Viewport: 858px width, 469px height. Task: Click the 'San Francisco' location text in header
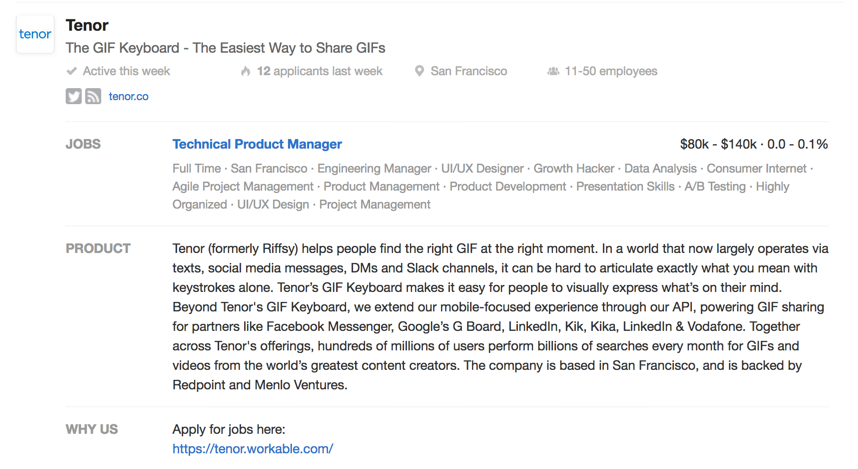tap(469, 71)
